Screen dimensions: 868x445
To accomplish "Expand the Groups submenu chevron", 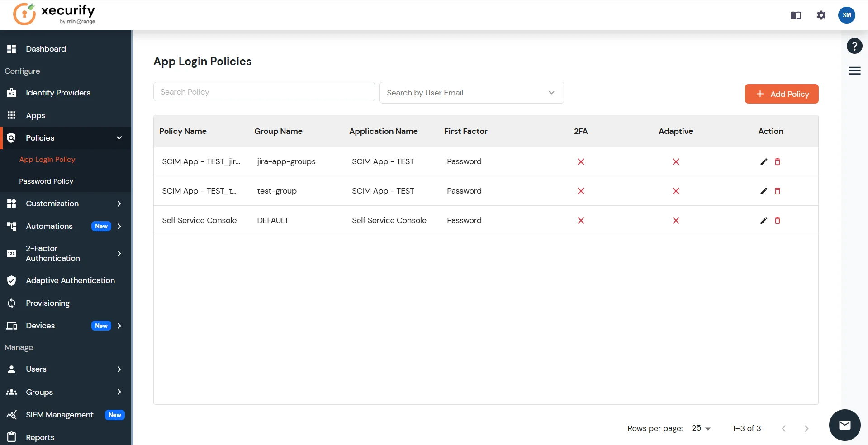I will [x=119, y=392].
